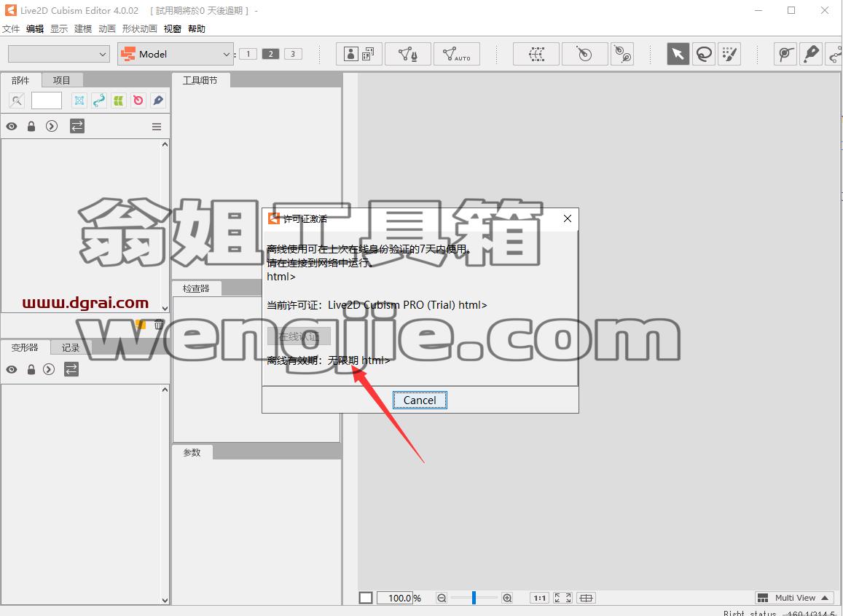Open the Model workspace dropdown

(x=176, y=54)
